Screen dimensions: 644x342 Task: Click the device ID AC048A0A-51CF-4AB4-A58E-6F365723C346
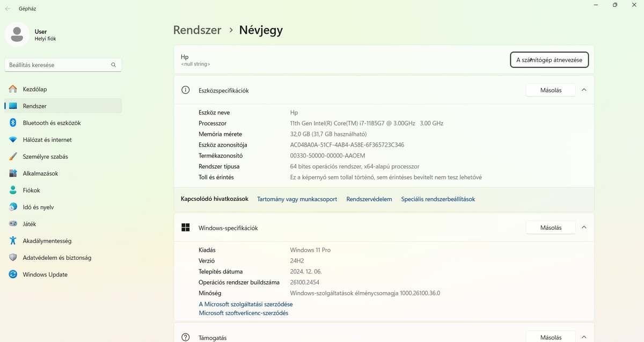[x=347, y=145]
